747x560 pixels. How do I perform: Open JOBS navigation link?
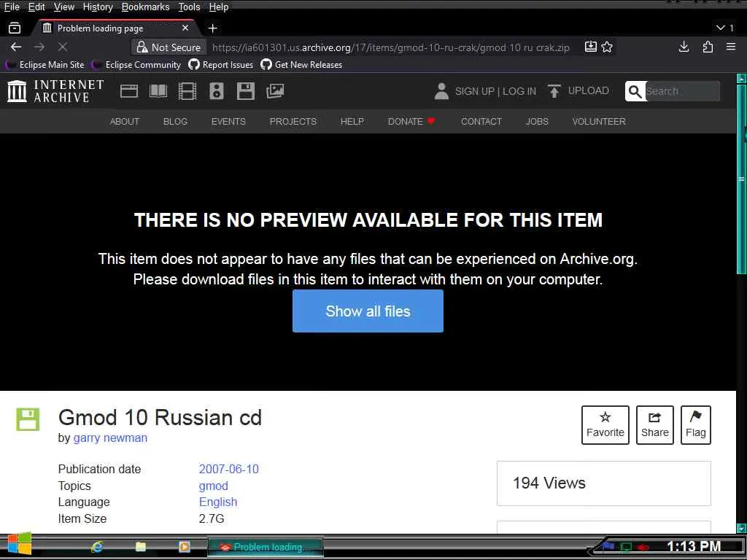(x=537, y=122)
